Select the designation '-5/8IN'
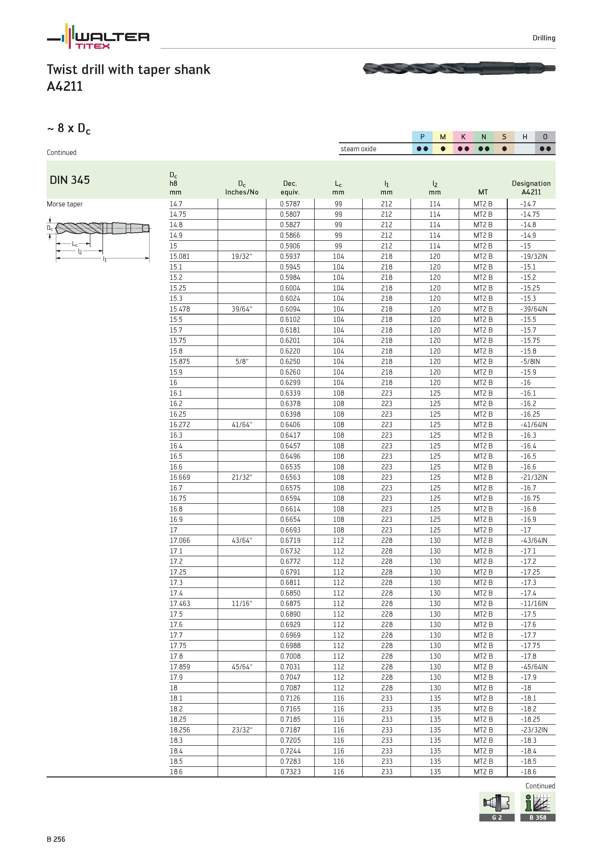Viewport: 614px width, 868px height. click(x=530, y=362)
